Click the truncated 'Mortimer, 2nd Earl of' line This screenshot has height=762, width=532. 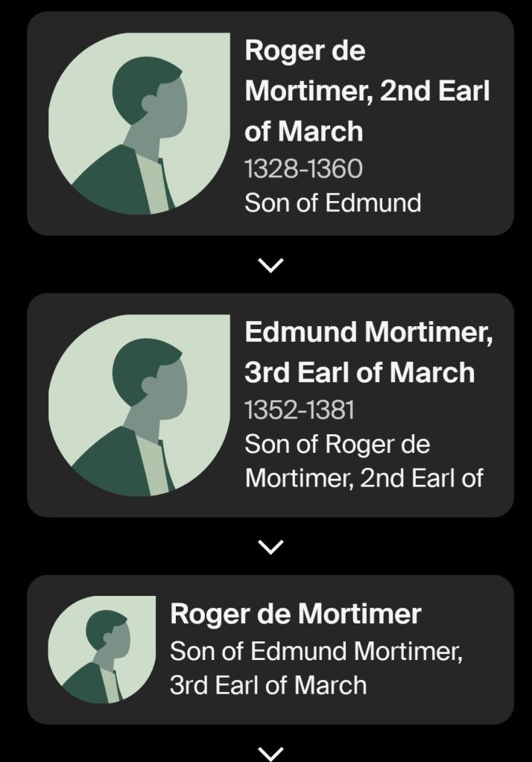(x=364, y=477)
